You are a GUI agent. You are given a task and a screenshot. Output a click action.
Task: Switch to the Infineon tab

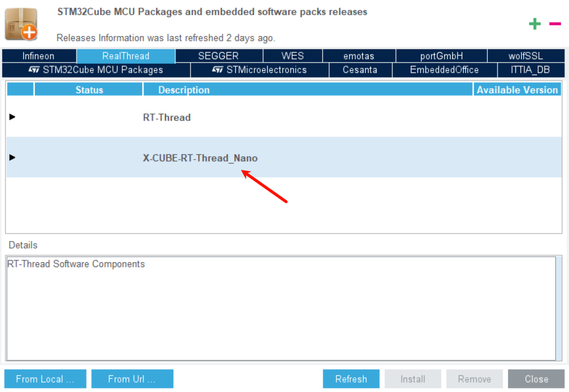click(x=39, y=56)
